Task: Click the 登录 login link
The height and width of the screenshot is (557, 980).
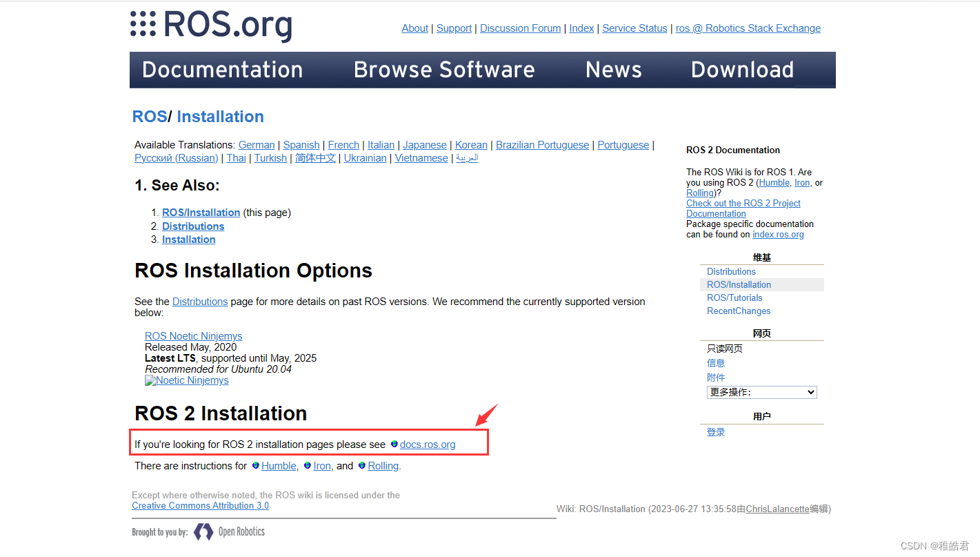Action: [x=716, y=433]
